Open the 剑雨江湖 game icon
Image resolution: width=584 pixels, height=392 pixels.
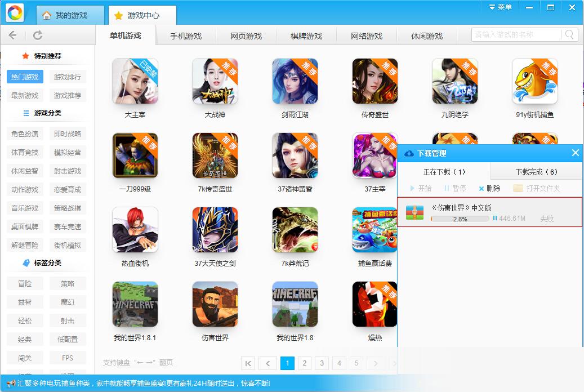295,81
